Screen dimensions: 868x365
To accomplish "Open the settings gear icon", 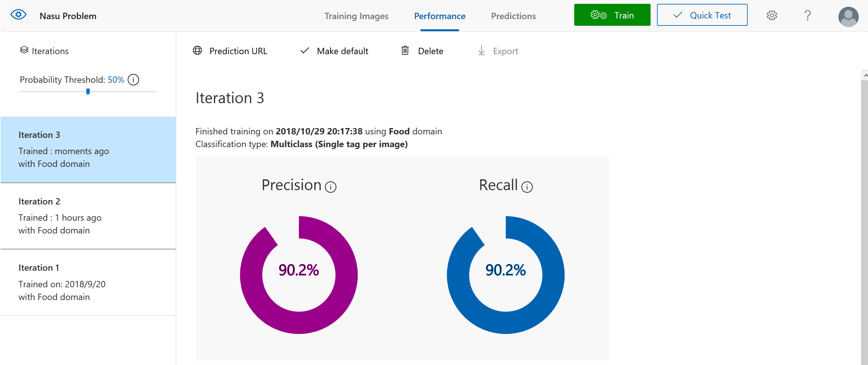I will point(772,16).
